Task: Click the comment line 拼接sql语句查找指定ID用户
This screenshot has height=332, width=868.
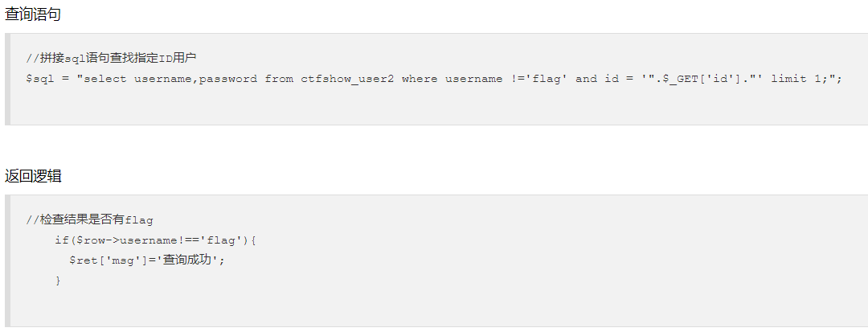Action: coord(111,58)
